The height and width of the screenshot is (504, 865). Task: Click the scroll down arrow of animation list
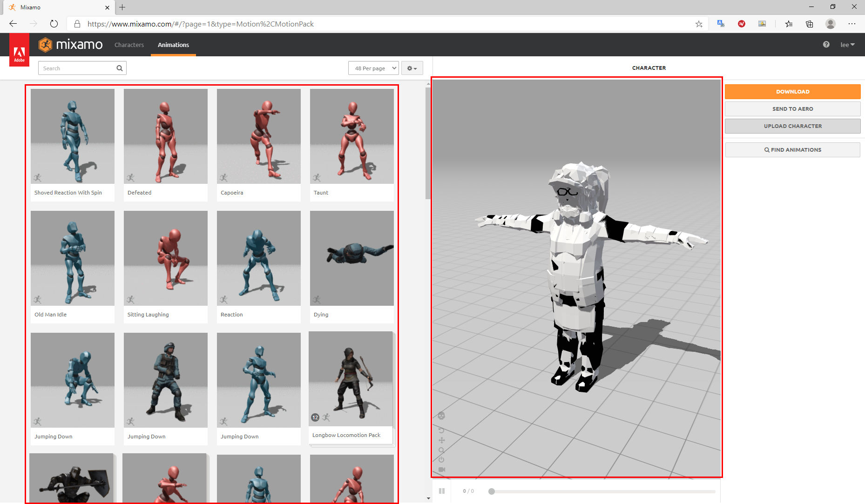coord(428,498)
